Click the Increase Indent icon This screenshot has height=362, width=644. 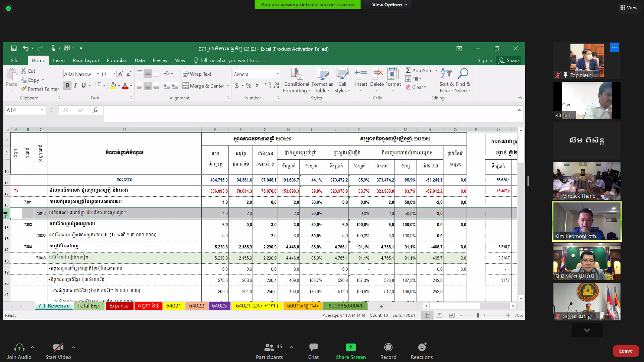(175, 86)
